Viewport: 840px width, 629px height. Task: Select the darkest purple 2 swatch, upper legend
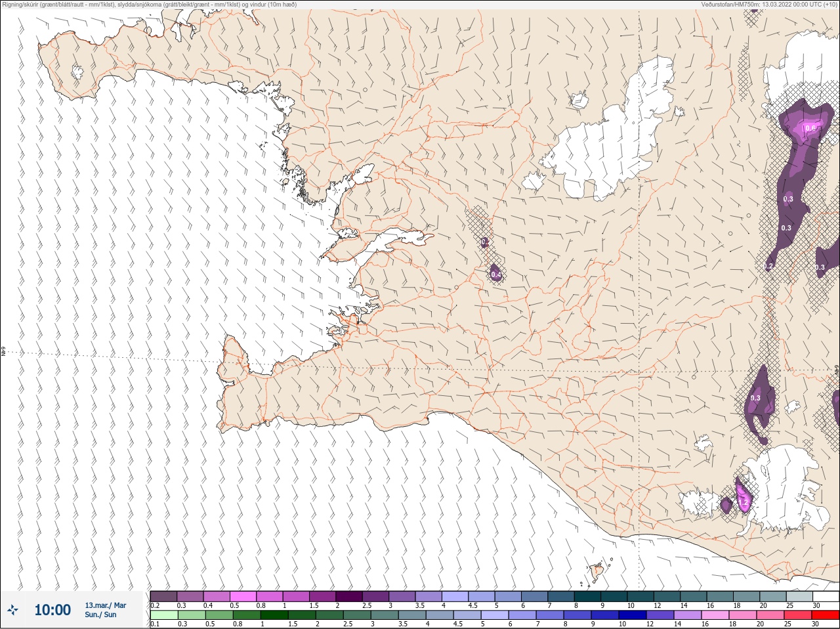tap(350, 596)
